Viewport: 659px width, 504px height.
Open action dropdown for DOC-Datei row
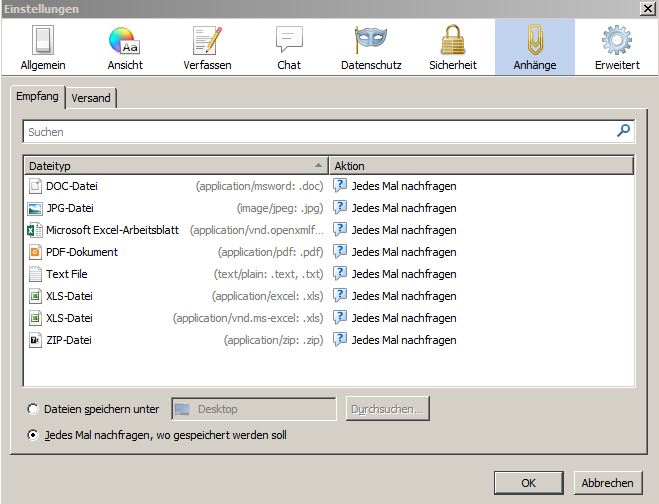point(481,186)
